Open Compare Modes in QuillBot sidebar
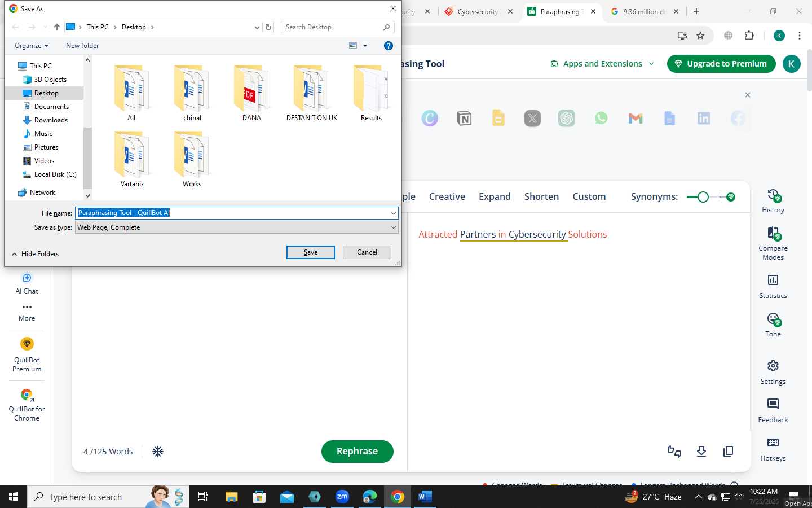The width and height of the screenshot is (812, 508). (x=773, y=243)
